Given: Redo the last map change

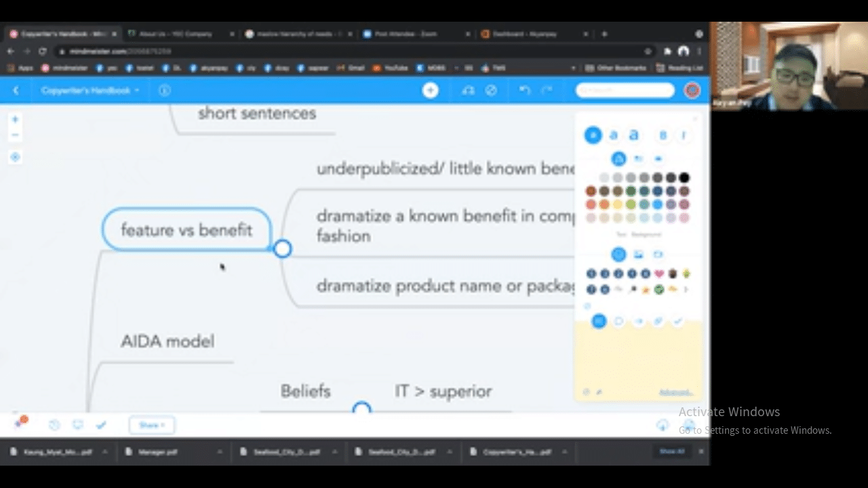Looking at the screenshot, I should (x=547, y=90).
